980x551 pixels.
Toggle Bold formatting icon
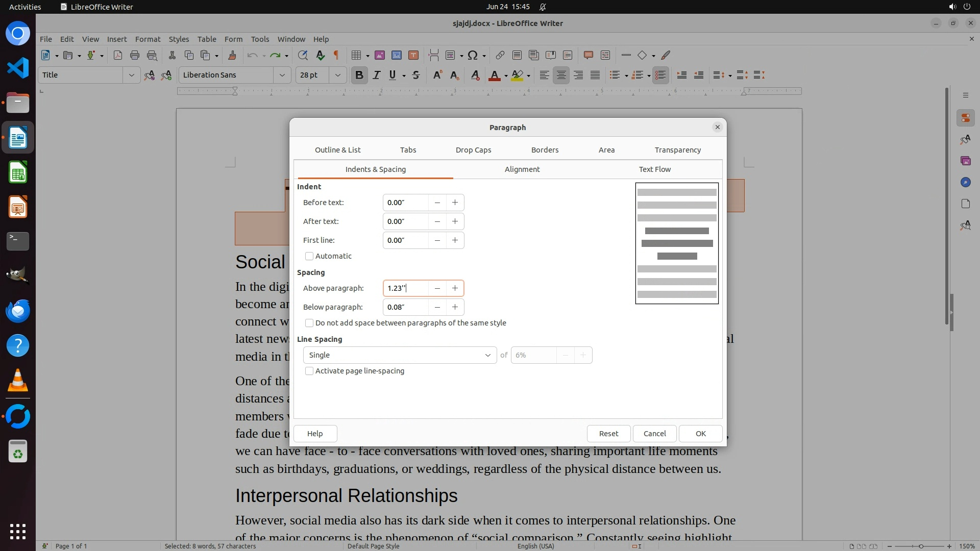coord(359,76)
